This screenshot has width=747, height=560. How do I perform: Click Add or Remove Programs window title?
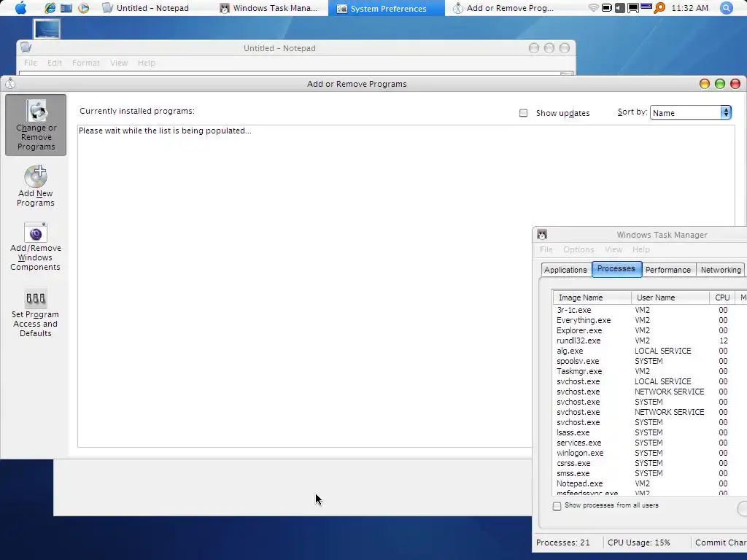pos(357,84)
